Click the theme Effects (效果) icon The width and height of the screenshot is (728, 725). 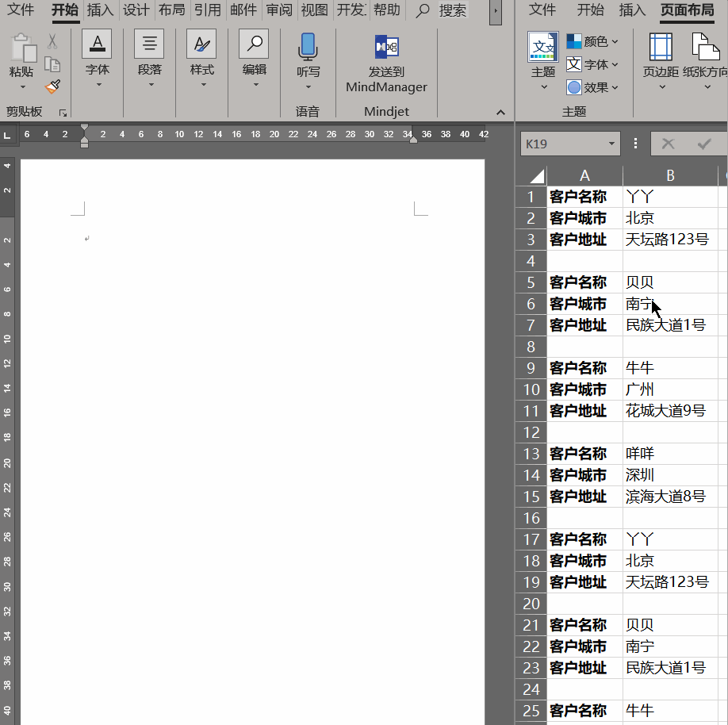click(574, 87)
